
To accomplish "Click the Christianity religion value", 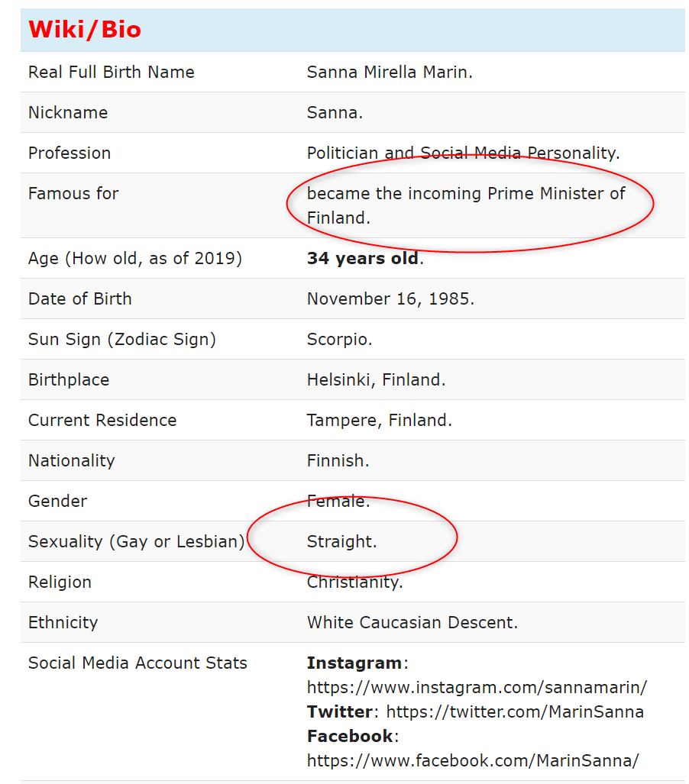I will pos(354,582).
